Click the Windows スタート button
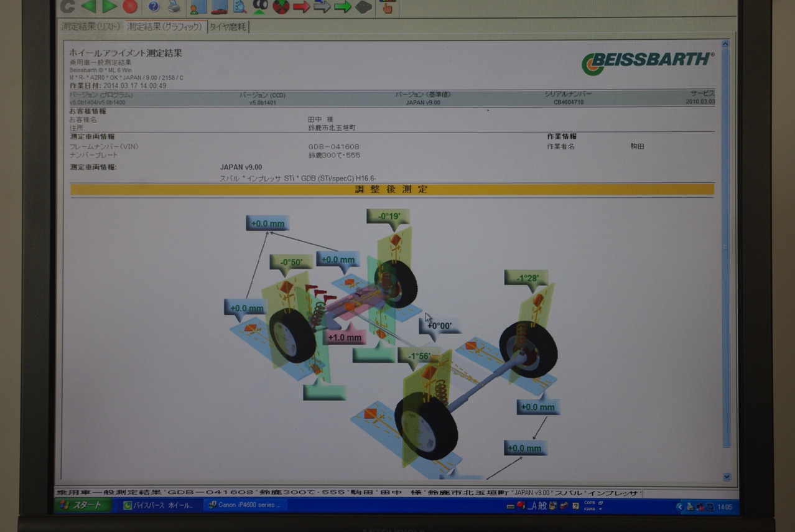Image resolution: width=795 pixels, height=532 pixels. 83,505
